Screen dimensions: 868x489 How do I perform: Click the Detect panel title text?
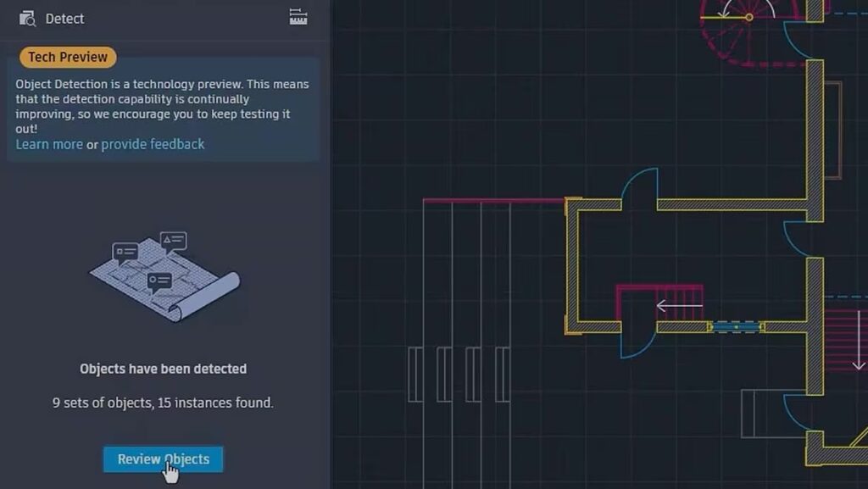coord(64,19)
